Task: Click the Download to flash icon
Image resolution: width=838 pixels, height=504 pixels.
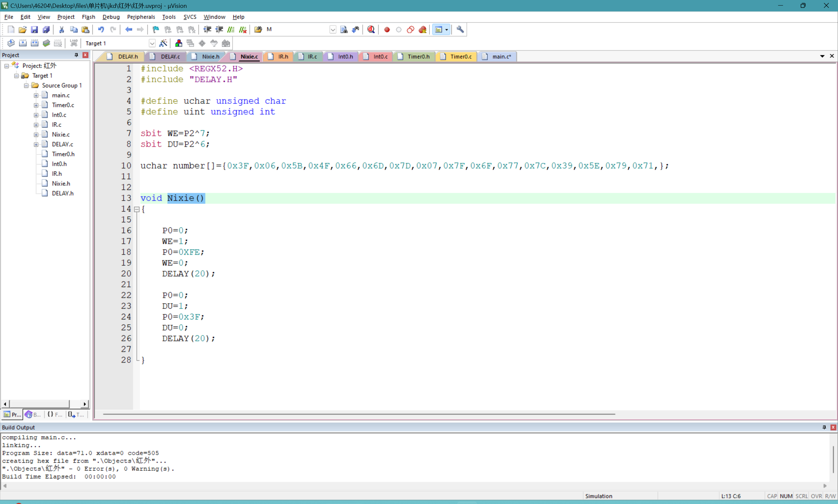Action: [x=74, y=43]
